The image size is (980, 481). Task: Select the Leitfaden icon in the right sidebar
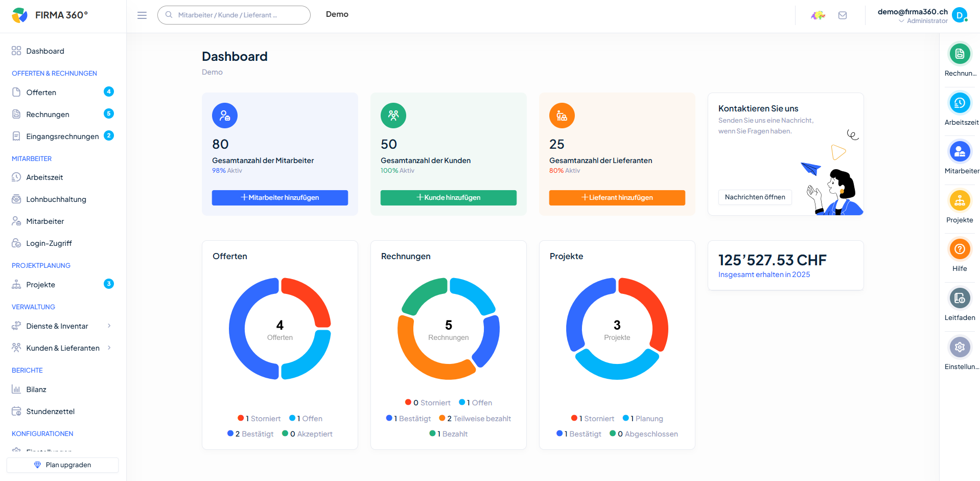tap(960, 298)
